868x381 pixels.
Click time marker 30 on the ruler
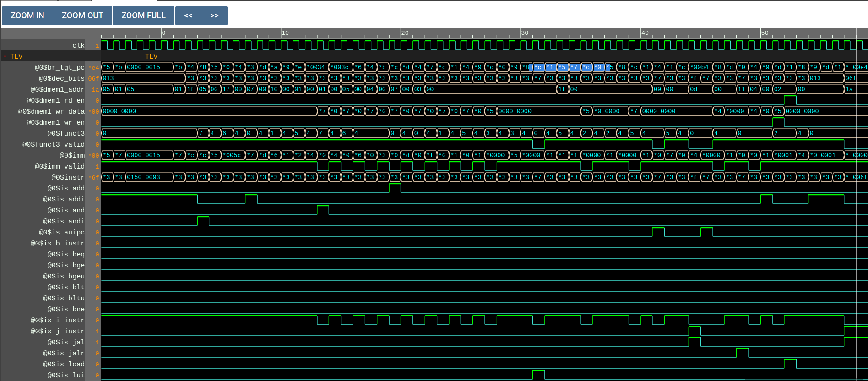click(x=525, y=33)
